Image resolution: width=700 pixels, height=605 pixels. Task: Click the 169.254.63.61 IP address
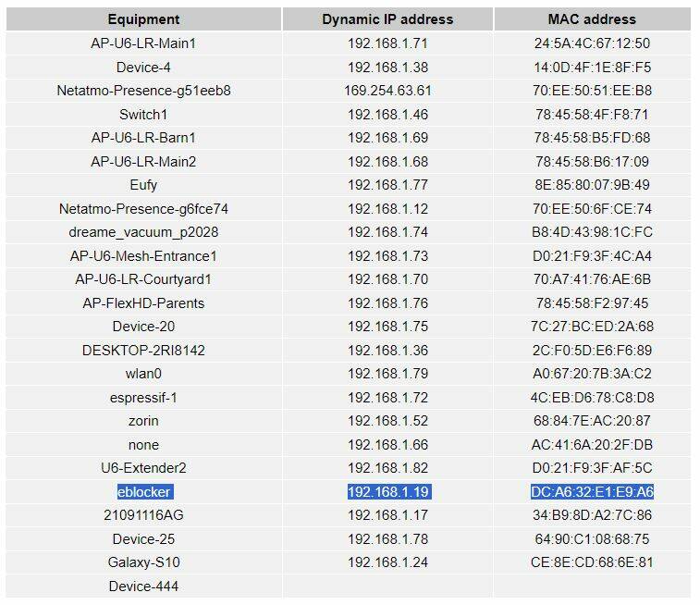pos(388,91)
